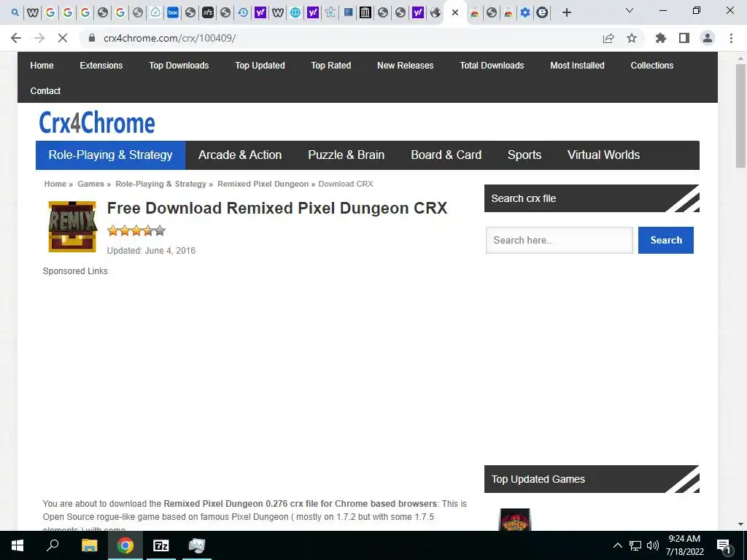747x560 pixels.
Task: Open 7-Zip from the taskbar
Action: tap(160, 545)
